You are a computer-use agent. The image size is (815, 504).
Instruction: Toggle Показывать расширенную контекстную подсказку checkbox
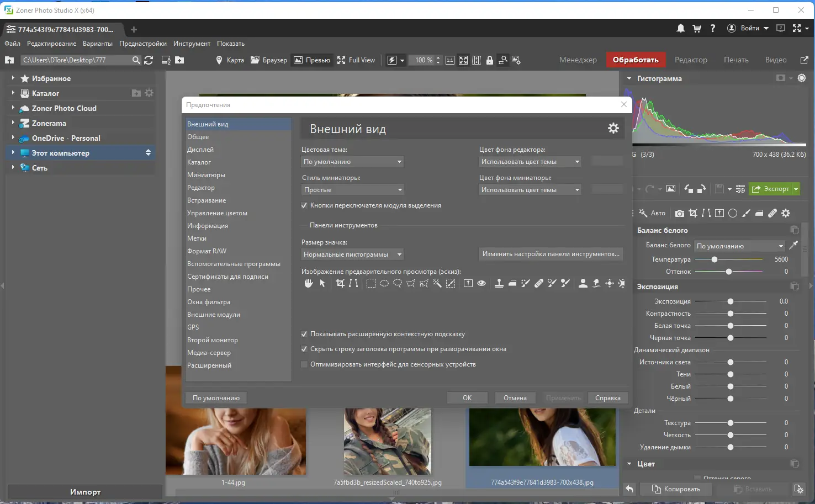304,334
